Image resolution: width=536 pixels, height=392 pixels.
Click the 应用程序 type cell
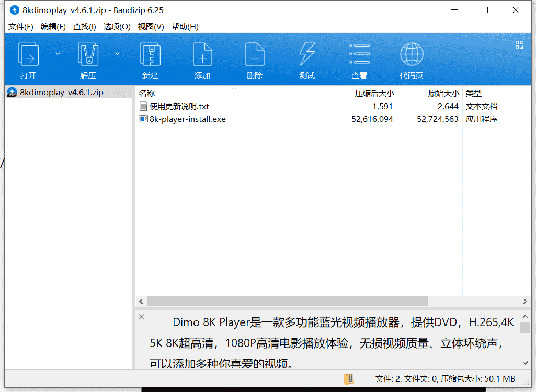pyautogui.click(x=481, y=119)
